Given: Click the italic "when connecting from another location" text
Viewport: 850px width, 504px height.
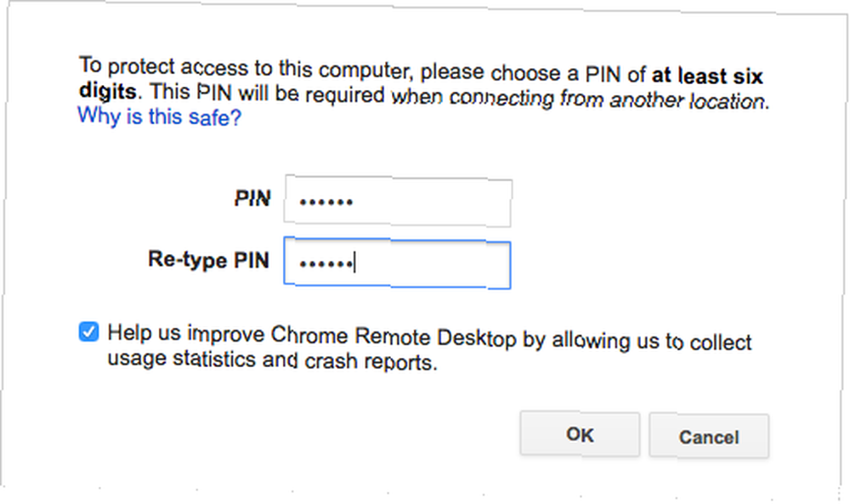Looking at the screenshot, I should 580,99.
